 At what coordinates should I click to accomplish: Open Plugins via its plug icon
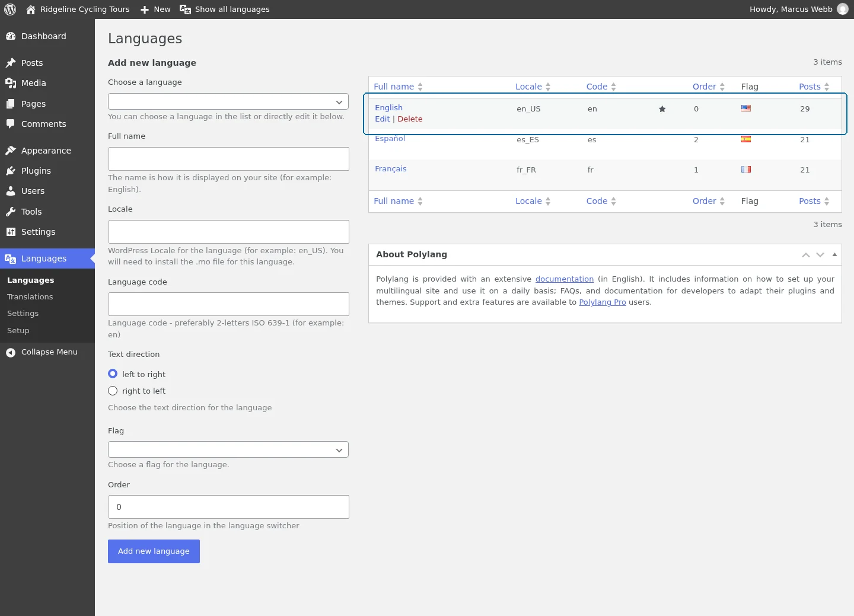tap(11, 171)
